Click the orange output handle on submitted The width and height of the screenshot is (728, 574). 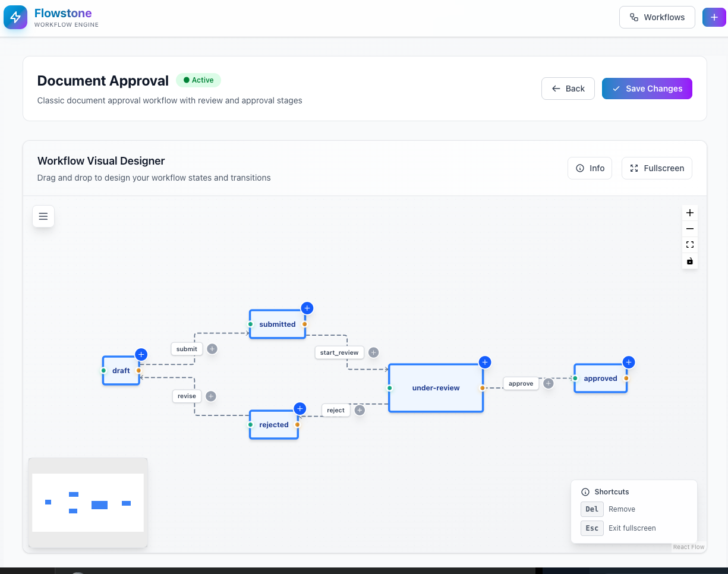pyautogui.click(x=305, y=324)
